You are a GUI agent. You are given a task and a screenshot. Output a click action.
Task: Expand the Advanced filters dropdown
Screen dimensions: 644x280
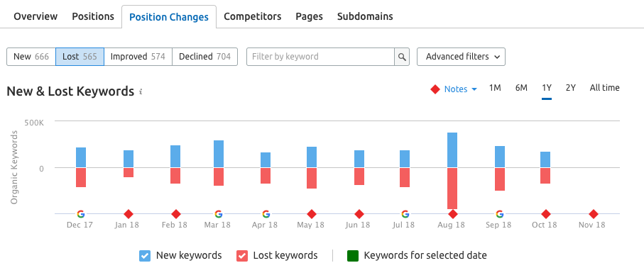(x=461, y=57)
